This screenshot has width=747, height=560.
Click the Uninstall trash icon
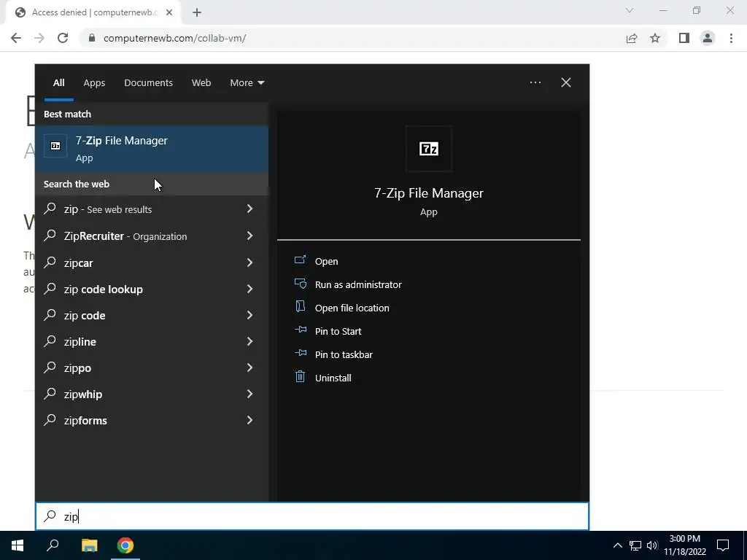click(x=300, y=377)
